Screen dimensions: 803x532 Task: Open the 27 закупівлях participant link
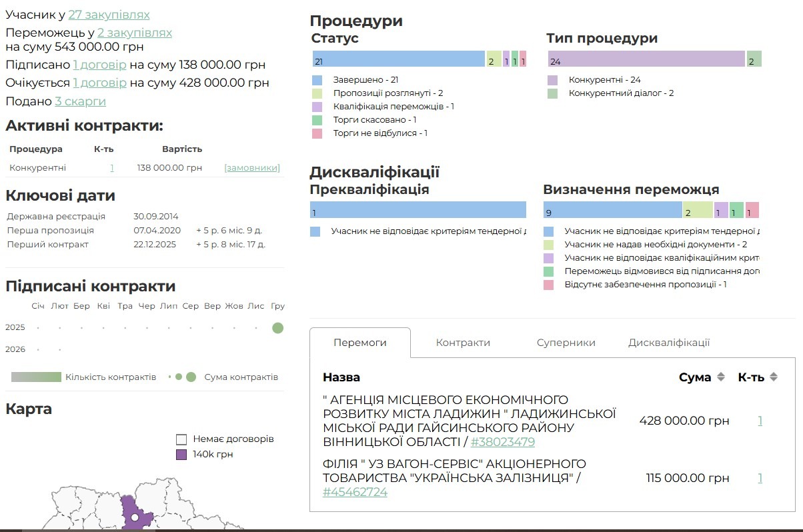(109, 15)
